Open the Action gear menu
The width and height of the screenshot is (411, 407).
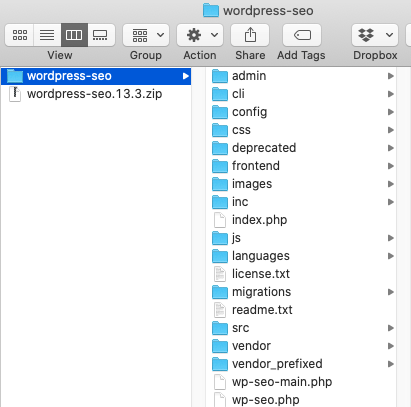click(x=200, y=35)
